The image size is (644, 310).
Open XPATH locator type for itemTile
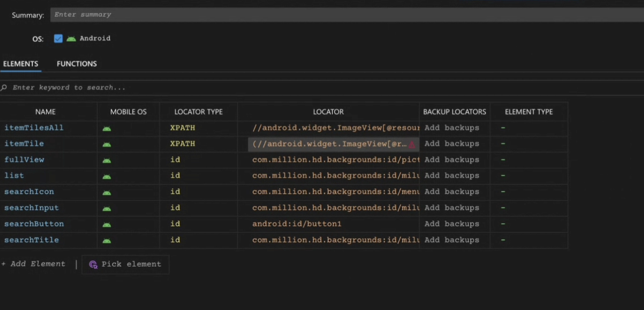(x=182, y=144)
